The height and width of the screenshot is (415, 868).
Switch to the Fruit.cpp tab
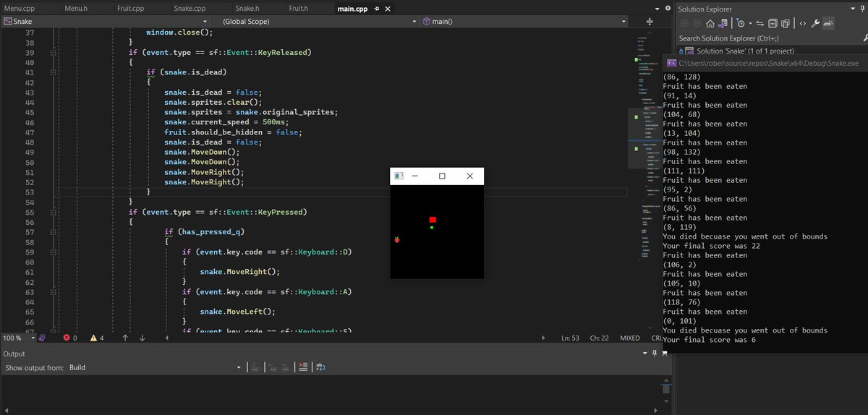[130, 8]
